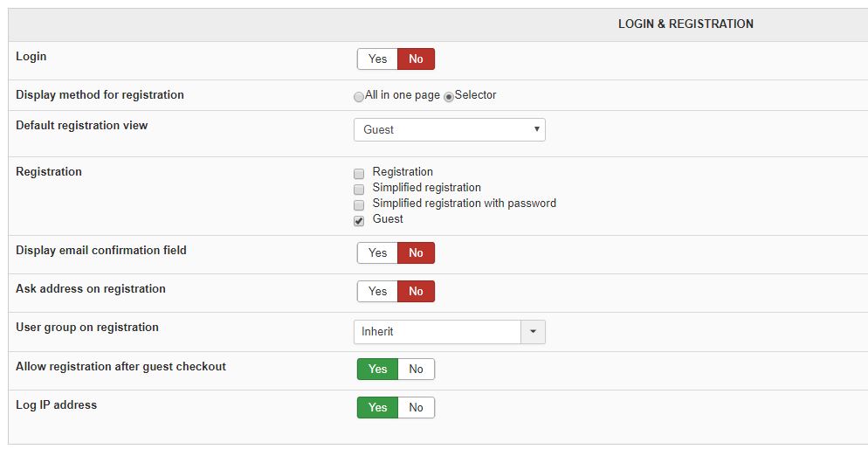Tick Simplified registration with password checkbox
This screenshot has width=868, height=456.
pyautogui.click(x=359, y=204)
